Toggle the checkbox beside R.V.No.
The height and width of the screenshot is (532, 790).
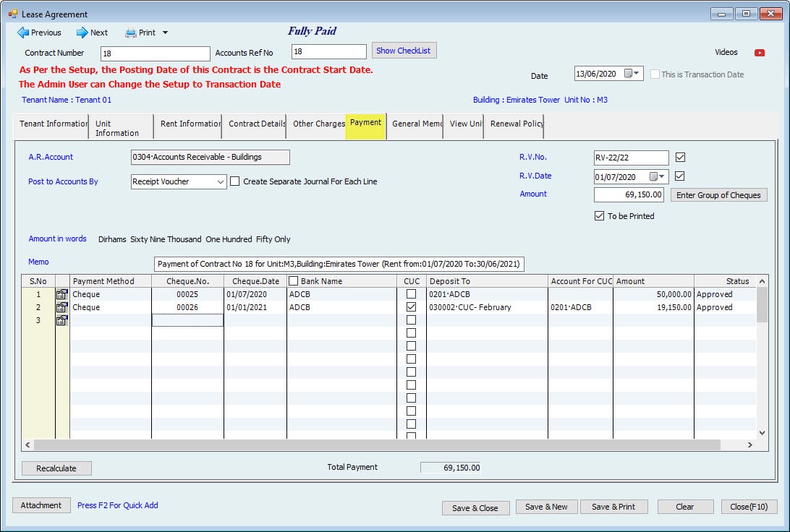(680, 158)
